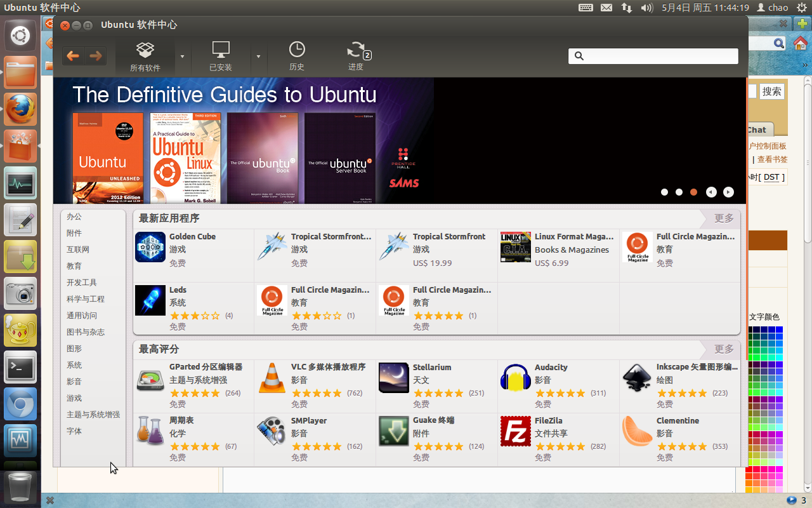
Task: Open the Audacity headphones icon
Action: pos(516,378)
